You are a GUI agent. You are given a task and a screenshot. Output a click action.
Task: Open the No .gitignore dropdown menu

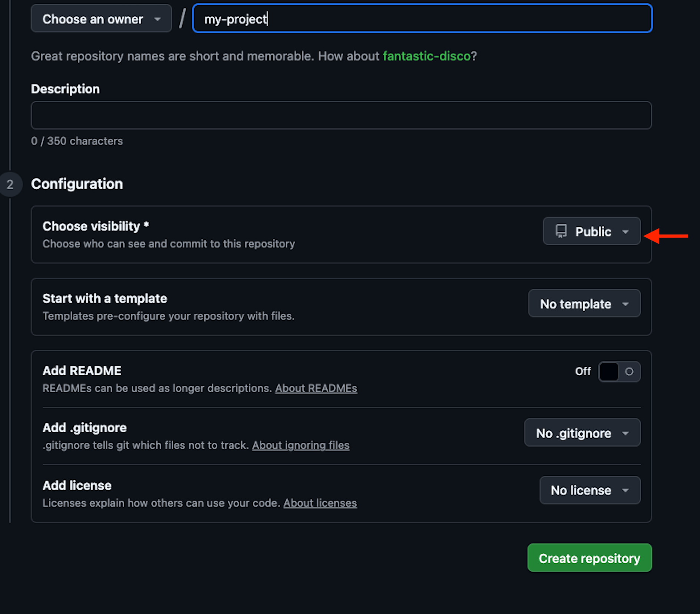[582, 433]
